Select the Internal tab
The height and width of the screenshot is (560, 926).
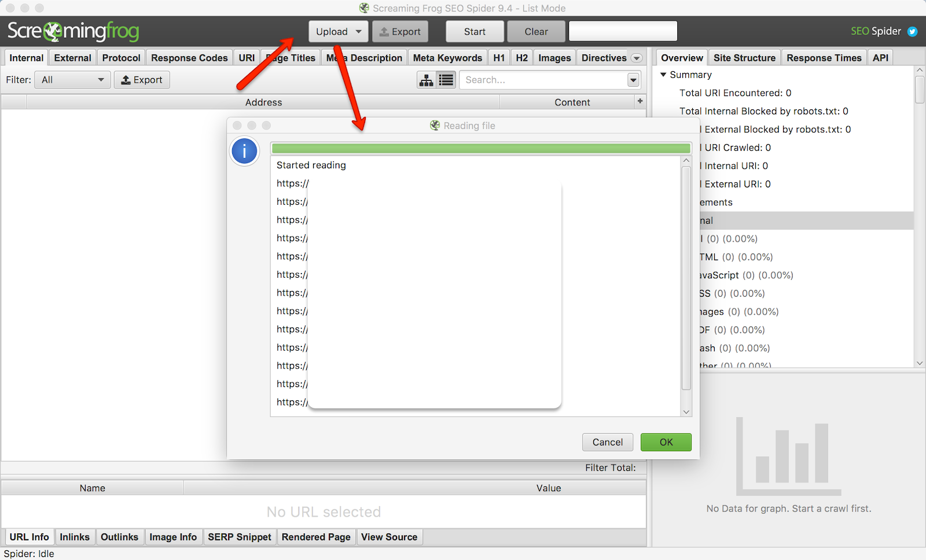point(26,58)
